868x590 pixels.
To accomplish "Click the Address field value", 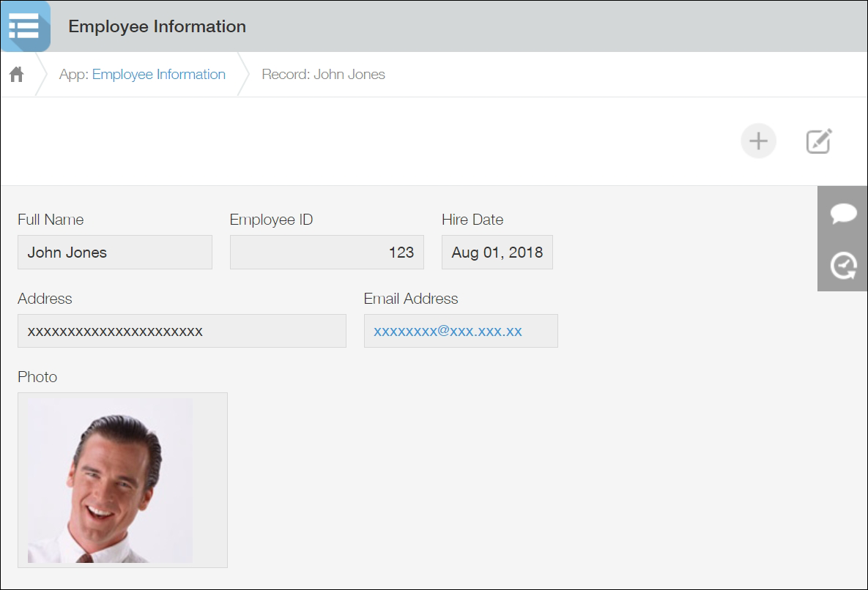I will coord(181,331).
